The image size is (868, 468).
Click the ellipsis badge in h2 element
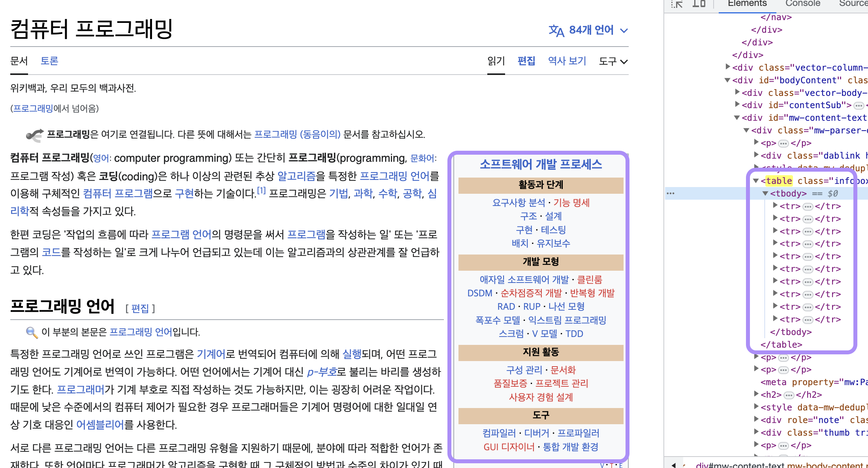point(789,395)
